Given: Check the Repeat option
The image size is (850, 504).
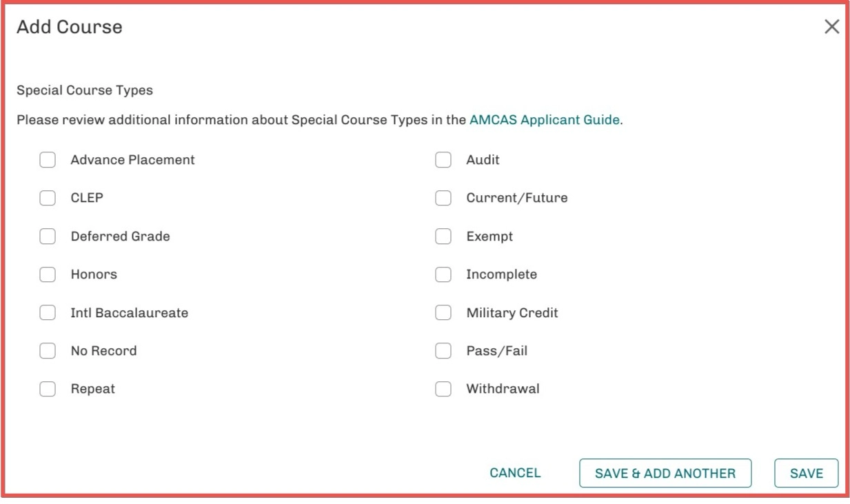Looking at the screenshot, I should pos(47,388).
